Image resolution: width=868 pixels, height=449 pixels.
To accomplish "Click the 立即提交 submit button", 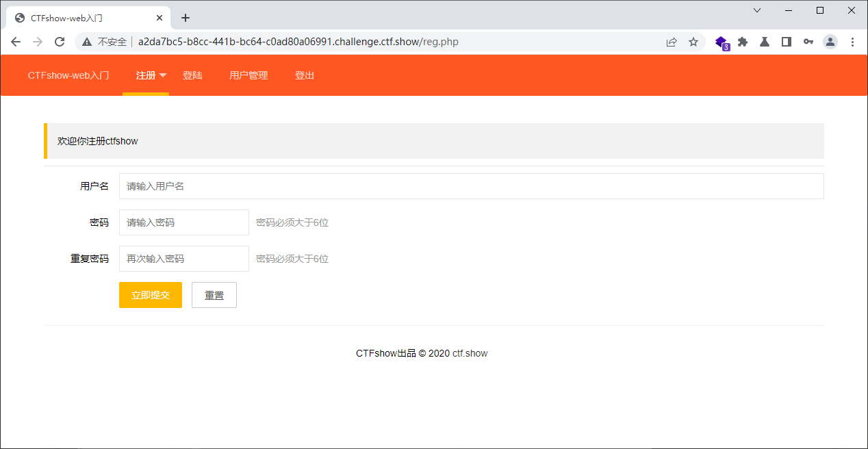I will 150,294.
